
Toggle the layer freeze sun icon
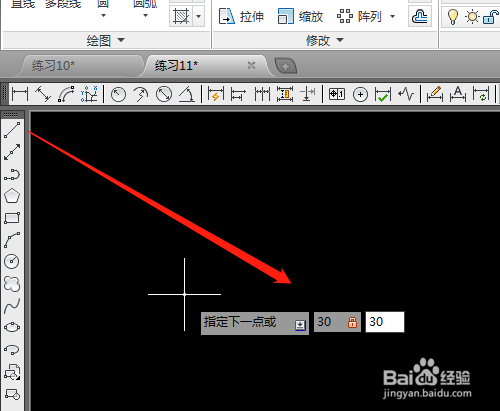tap(472, 16)
